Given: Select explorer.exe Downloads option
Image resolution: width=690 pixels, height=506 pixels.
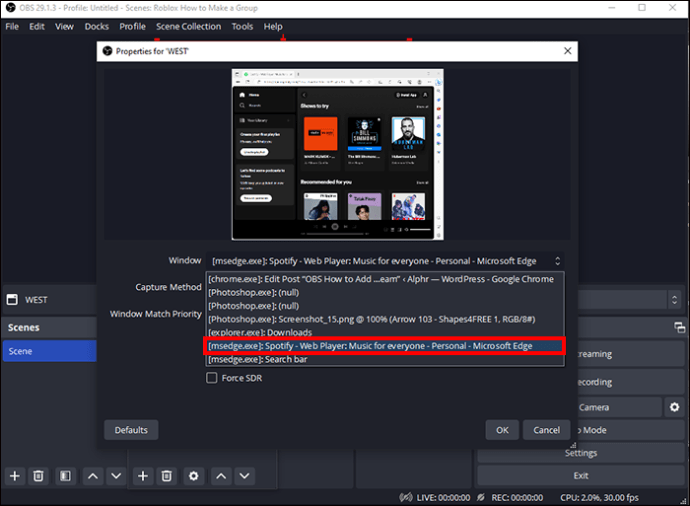Looking at the screenshot, I should [385, 332].
